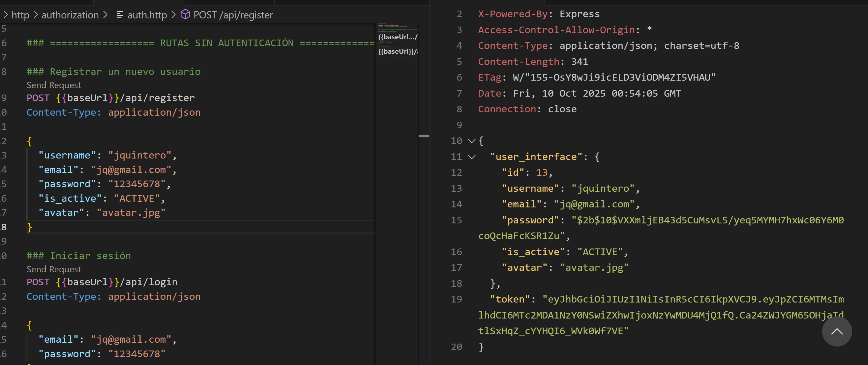The width and height of the screenshot is (868, 365).
Task: Click the chevron separator after authorization breadcrumb
Action: click(x=105, y=15)
